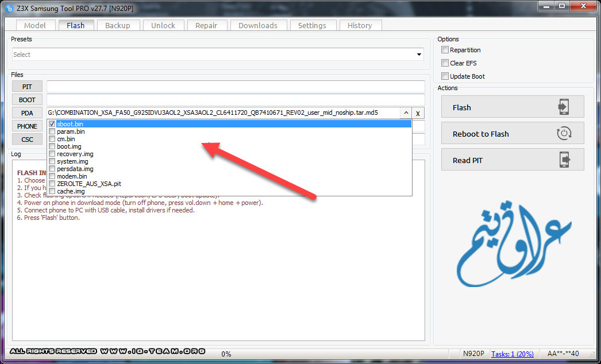The height and width of the screenshot is (364, 601).
Task: Click the Z3X app icon in title bar
Action: tap(10, 9)
